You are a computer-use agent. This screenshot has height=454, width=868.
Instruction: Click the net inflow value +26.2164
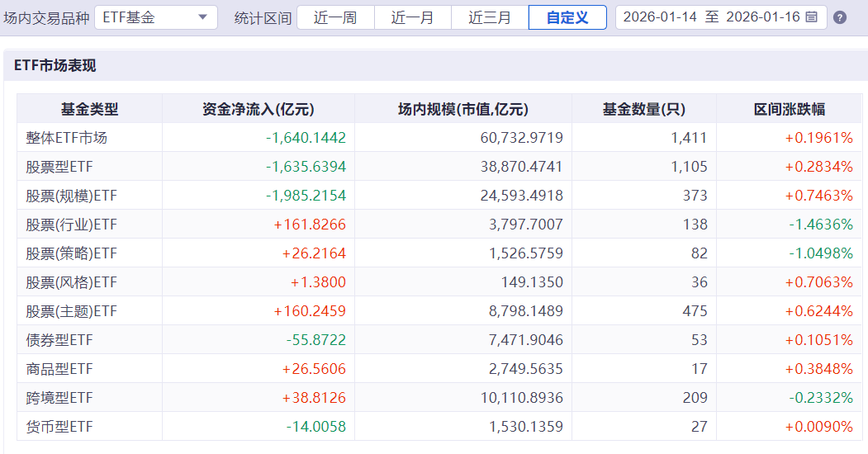(314, 253)
